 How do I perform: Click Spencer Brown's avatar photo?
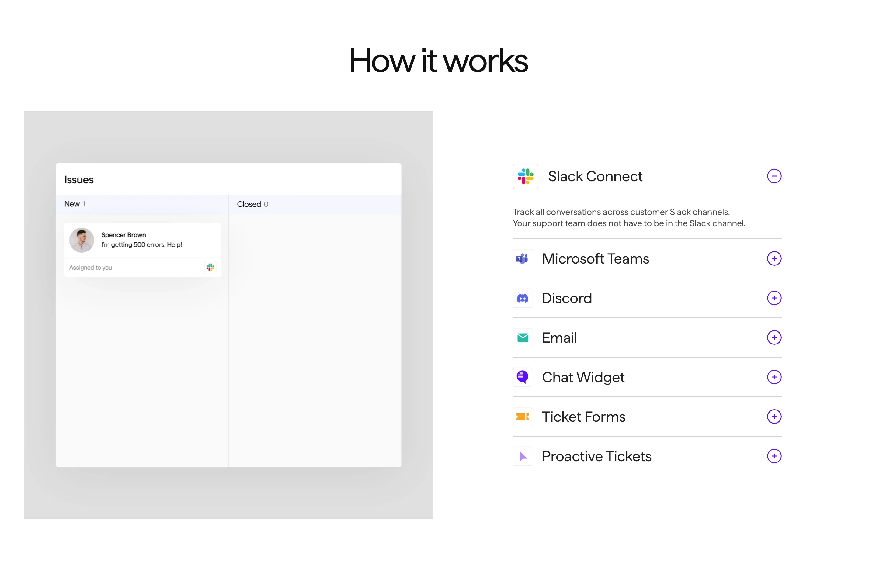[x=82, y=240]
